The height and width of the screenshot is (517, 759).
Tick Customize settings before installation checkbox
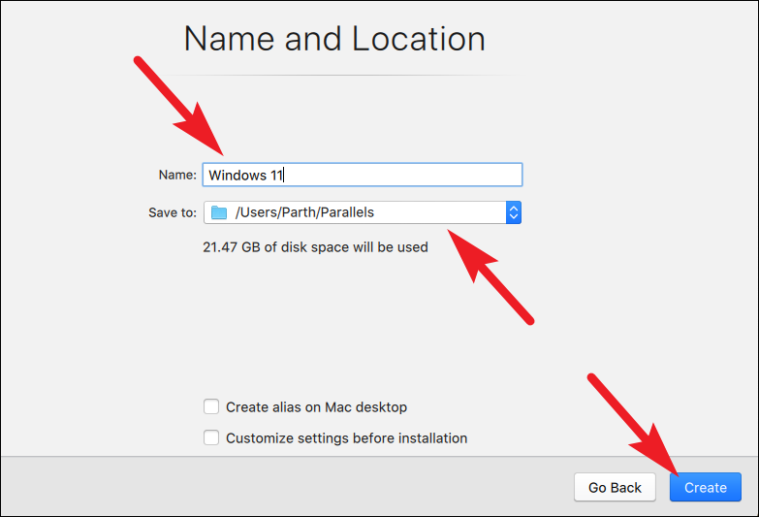point(211,438)
